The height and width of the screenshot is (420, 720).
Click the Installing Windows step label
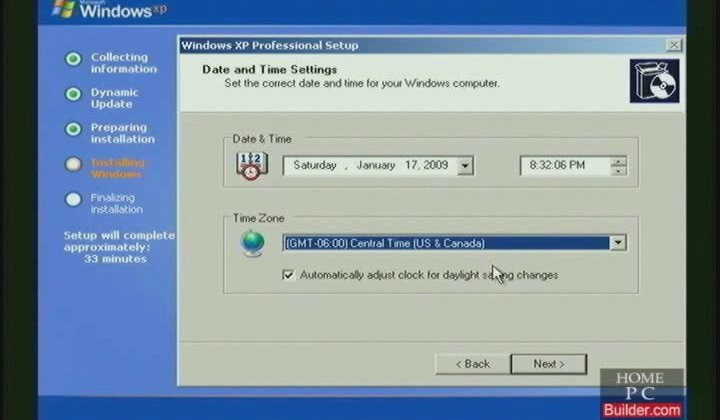pyautogui.click(x=118, y=168)
